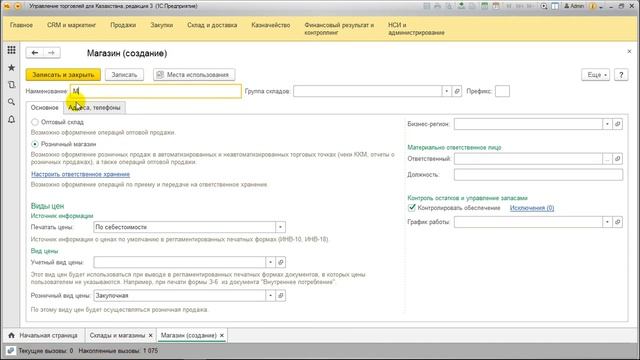Open the Главное menu section
Screen dimensions: 640x360
(x=21, y=25)
